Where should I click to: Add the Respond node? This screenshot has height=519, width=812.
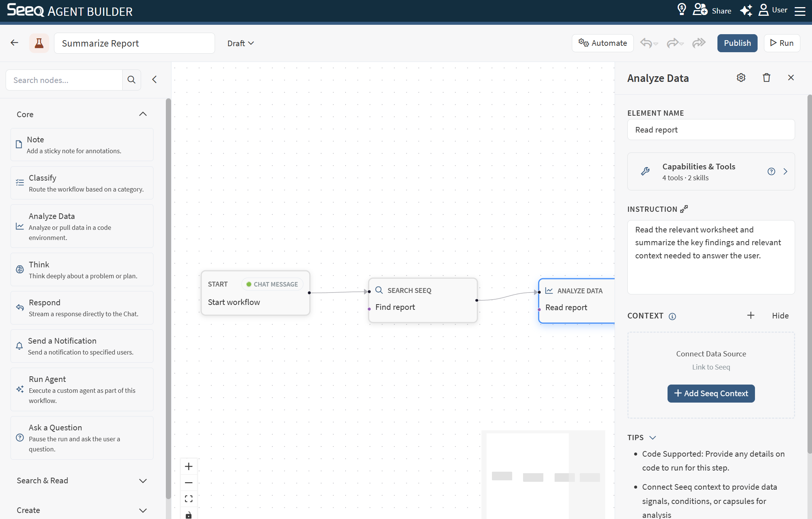tap(82, 308)
